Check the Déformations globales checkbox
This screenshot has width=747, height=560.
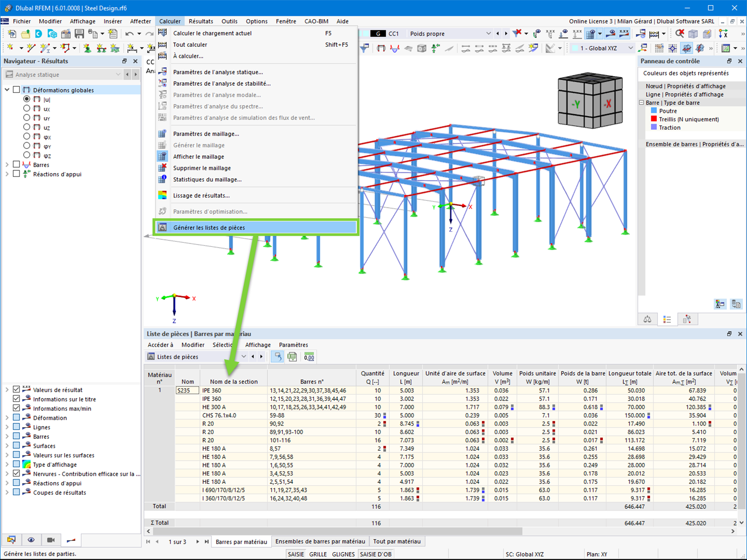[16, 90]
